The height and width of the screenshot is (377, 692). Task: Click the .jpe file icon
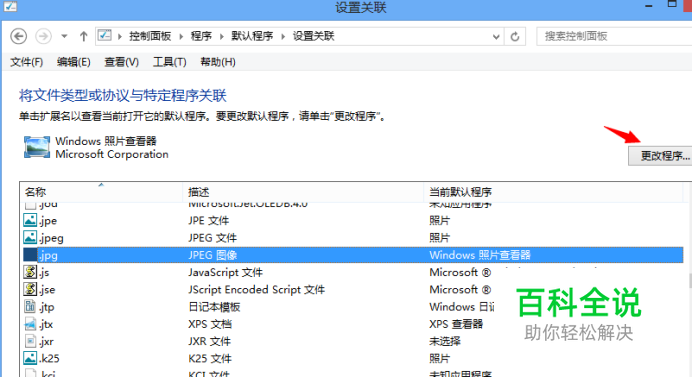(30, 220)
